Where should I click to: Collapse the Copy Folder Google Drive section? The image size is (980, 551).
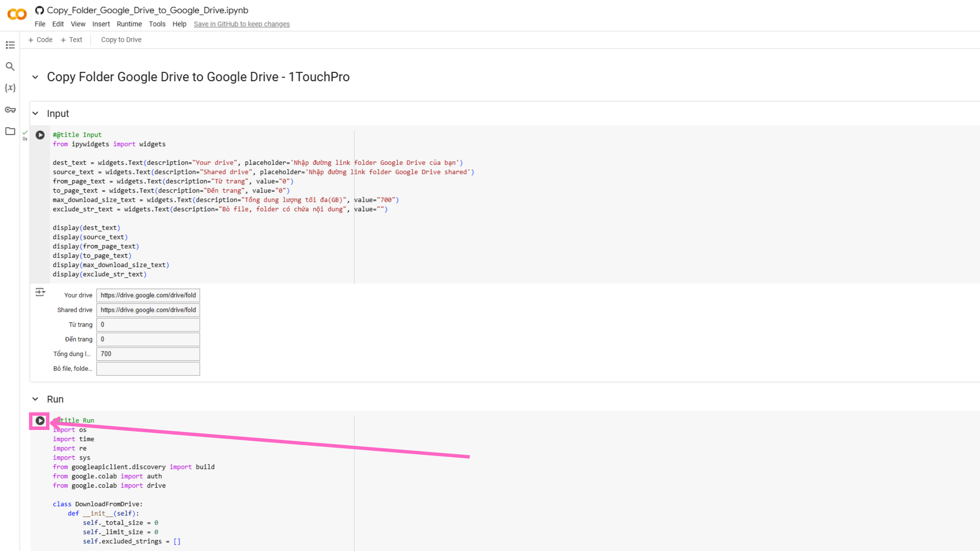(36, 77)
